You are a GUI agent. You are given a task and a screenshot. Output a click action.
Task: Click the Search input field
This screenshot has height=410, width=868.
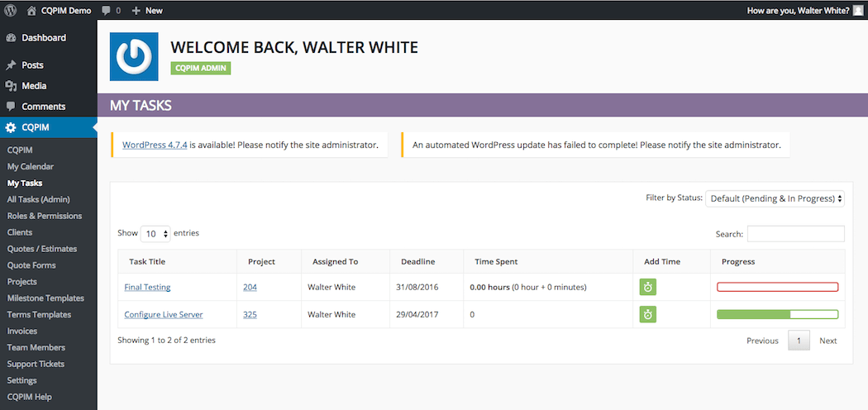pos(795,234)
